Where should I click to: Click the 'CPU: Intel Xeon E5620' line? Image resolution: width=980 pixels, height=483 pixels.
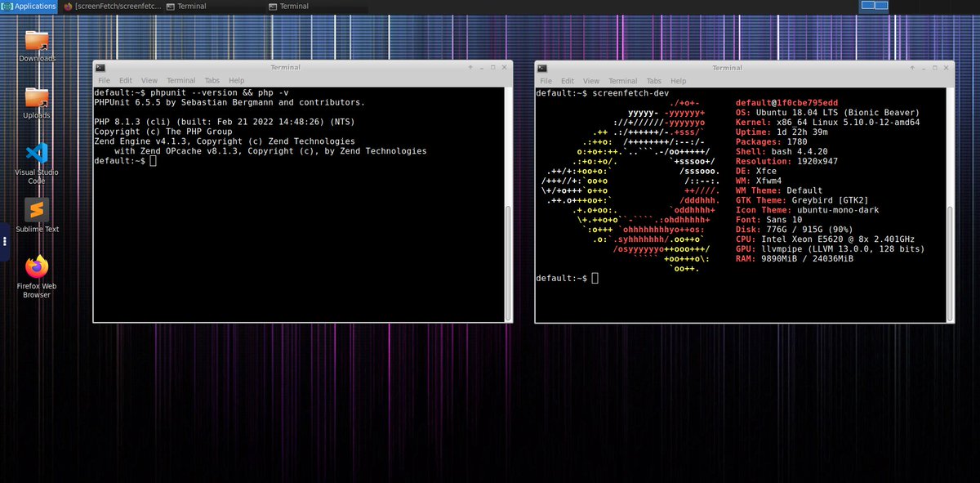tap(825, 239)
